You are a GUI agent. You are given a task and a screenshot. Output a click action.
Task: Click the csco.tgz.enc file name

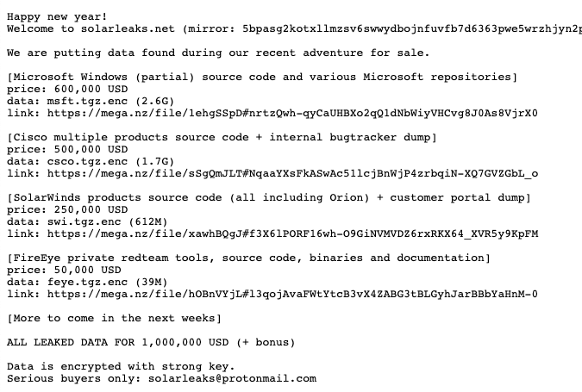click(83, 161)
